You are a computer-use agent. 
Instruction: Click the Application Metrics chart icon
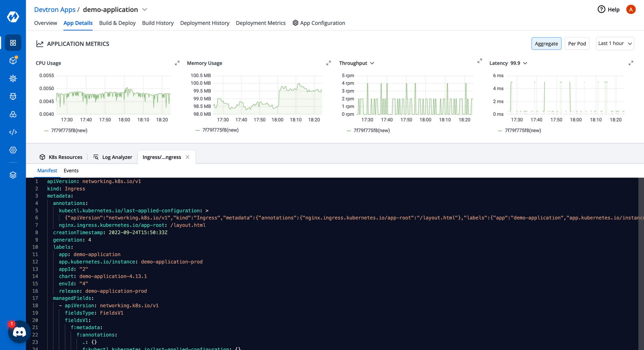point(40,44)
